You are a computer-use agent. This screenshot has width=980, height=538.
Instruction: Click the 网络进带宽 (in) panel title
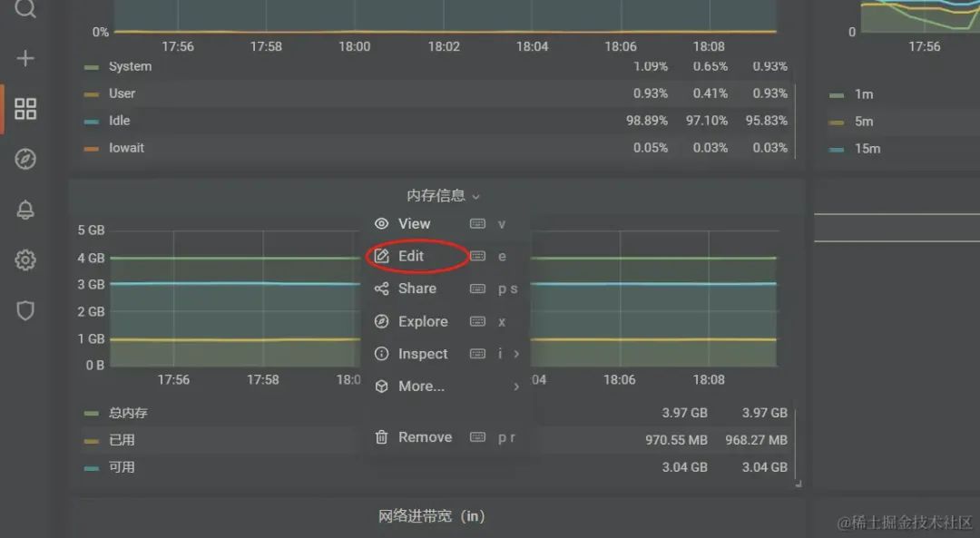(x=432, y=516)
